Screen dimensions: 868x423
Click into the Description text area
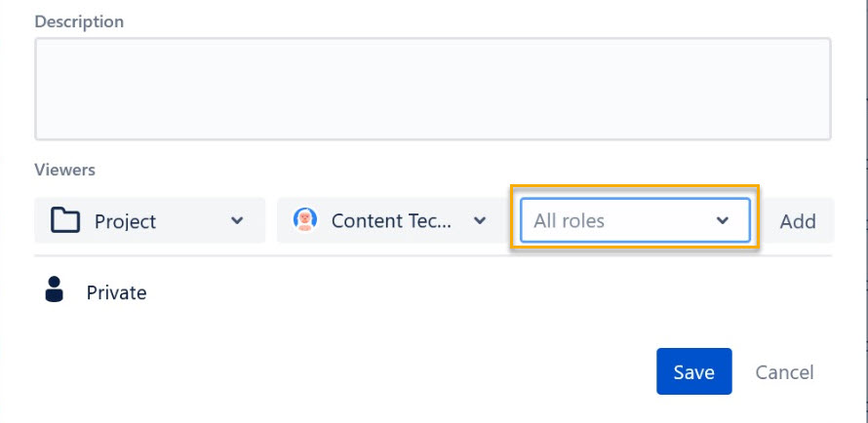coord(433,89)
